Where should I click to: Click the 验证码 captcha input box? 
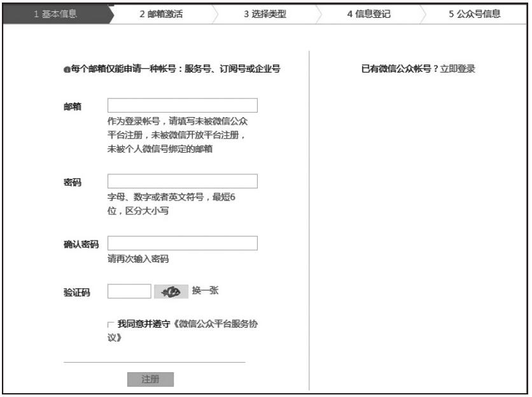(129, 291)
